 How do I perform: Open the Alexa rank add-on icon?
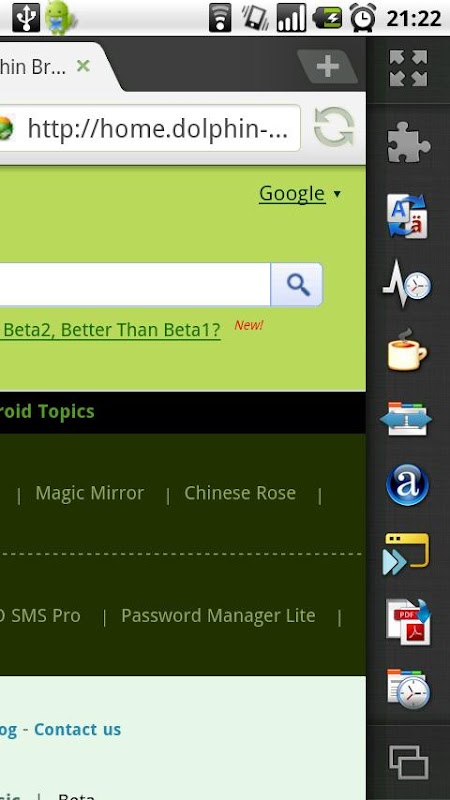point(407,484)
